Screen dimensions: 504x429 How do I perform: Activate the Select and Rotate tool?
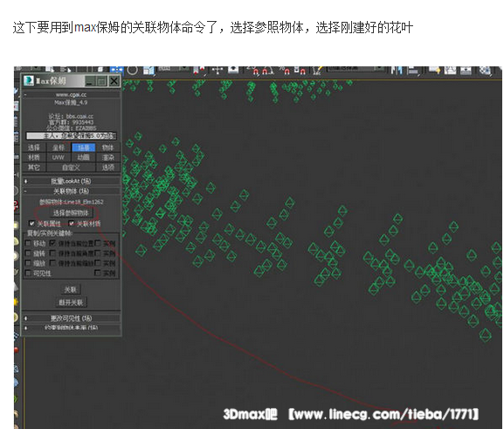(132, 70)
